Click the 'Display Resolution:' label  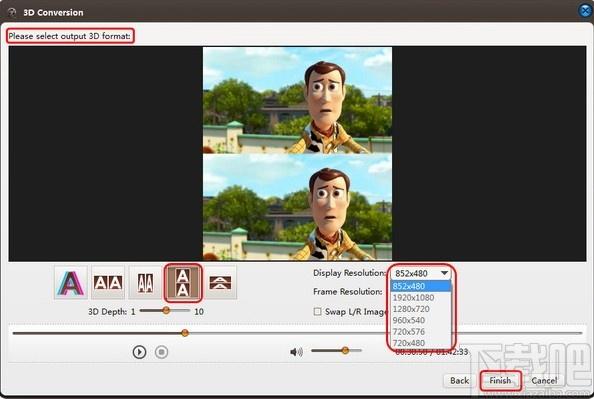349,273
